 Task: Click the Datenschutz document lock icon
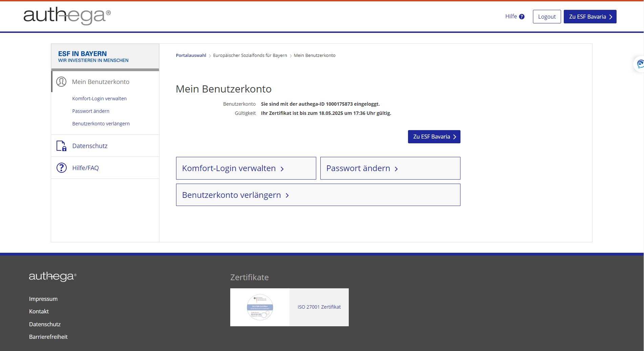[x=61, y=146]
